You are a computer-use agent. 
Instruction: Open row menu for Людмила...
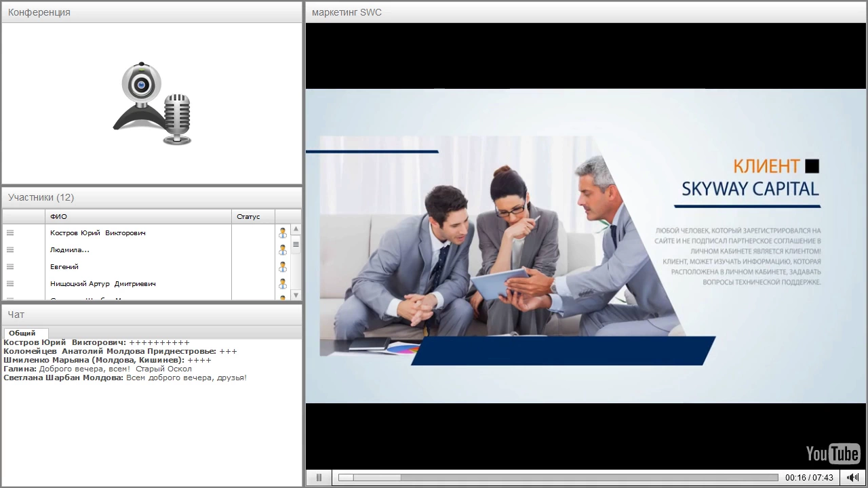coord(10,250)
